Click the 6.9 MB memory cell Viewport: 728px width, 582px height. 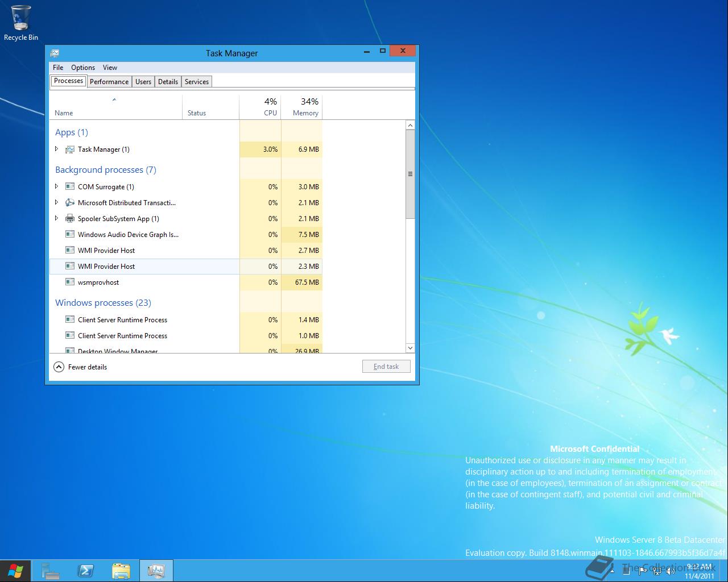[302, 149]
